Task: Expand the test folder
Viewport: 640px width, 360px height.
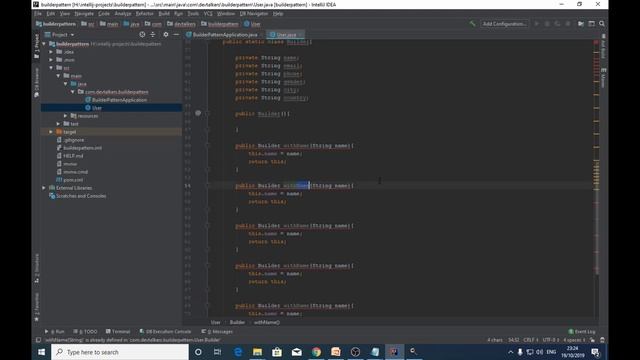Action: pos(58,124)
